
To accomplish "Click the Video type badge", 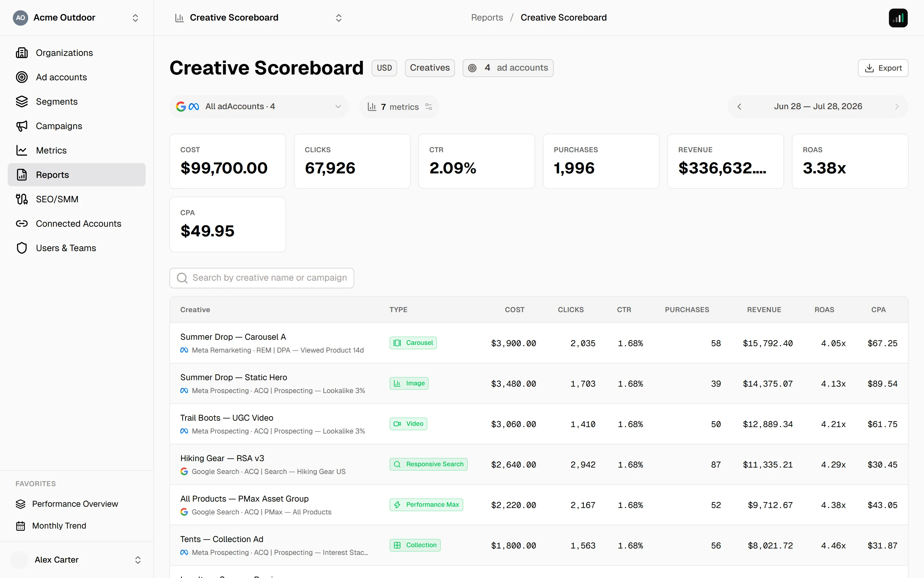I will 408,424.
